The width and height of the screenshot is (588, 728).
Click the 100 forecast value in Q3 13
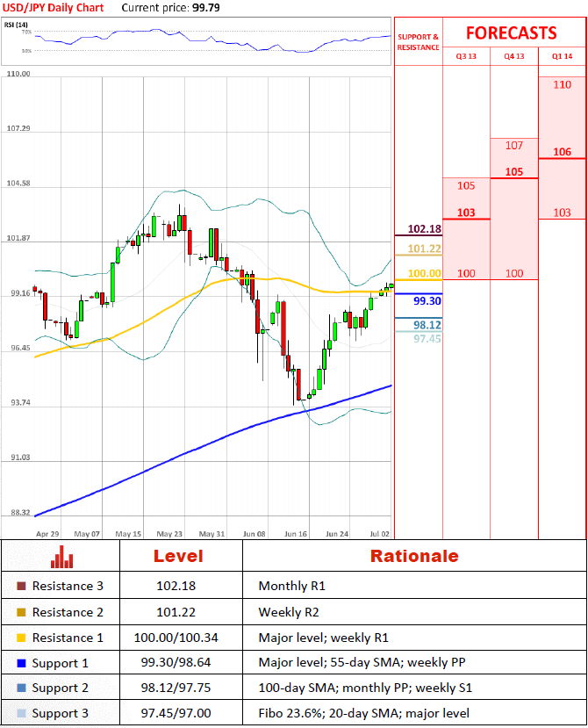466,273
